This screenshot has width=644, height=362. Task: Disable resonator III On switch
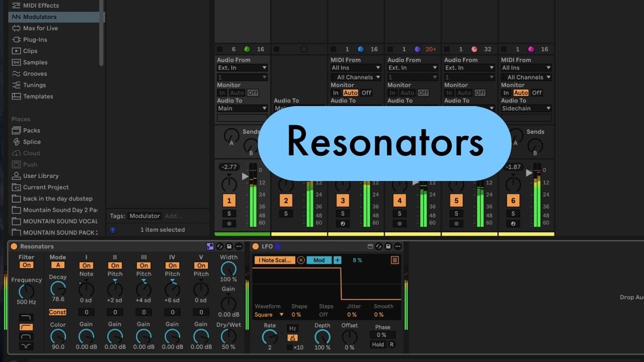144,265
